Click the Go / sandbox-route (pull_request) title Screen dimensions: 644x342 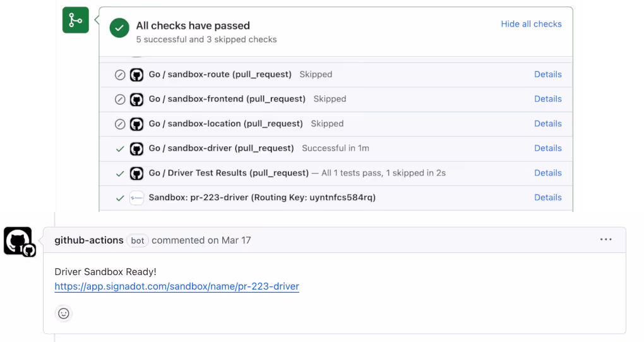(220, 74)
